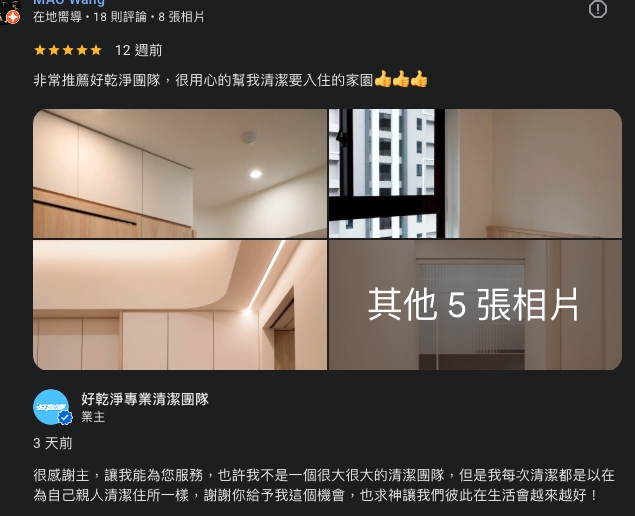
Task: Click the 非常推薦好乾淨團隊 review text
Action: pyautogui.click(x=203, y=80)
